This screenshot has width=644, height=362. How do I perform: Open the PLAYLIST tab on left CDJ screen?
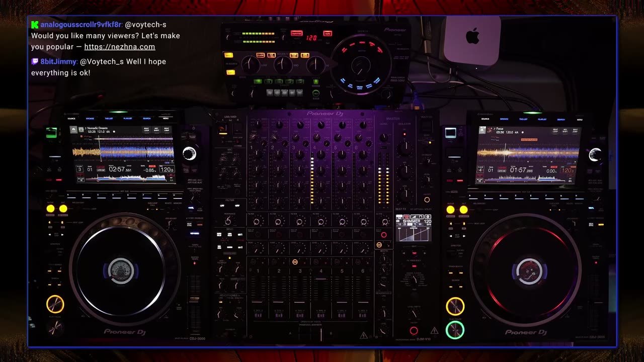click(x=128, y=119)
